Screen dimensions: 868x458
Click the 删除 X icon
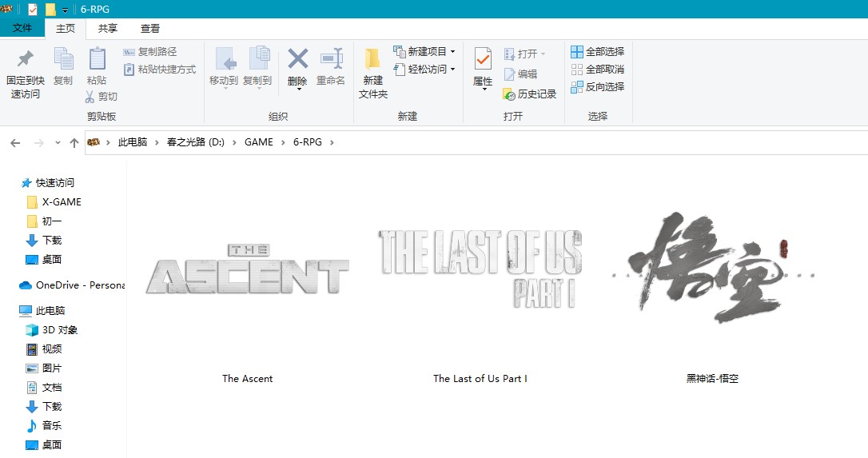[x=297, y=58]
